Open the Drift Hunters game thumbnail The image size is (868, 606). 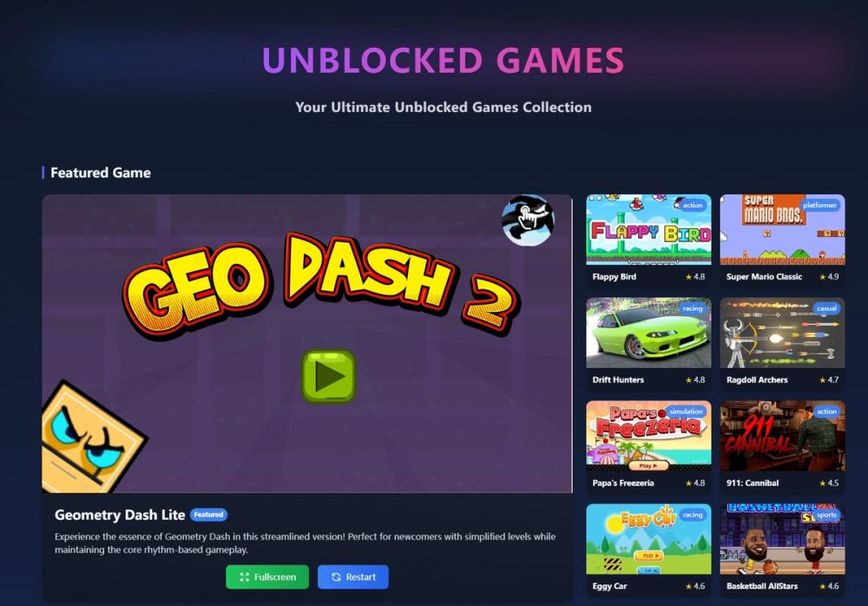648,333
